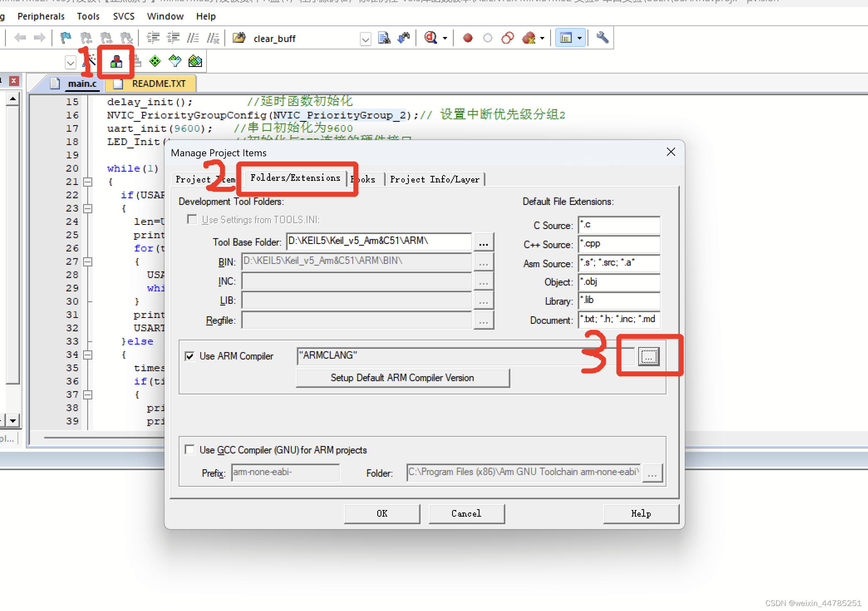Screen dimensions: 868x611
Task: Click OK in Manage Project Items
Action: click(x=382, y=514)
